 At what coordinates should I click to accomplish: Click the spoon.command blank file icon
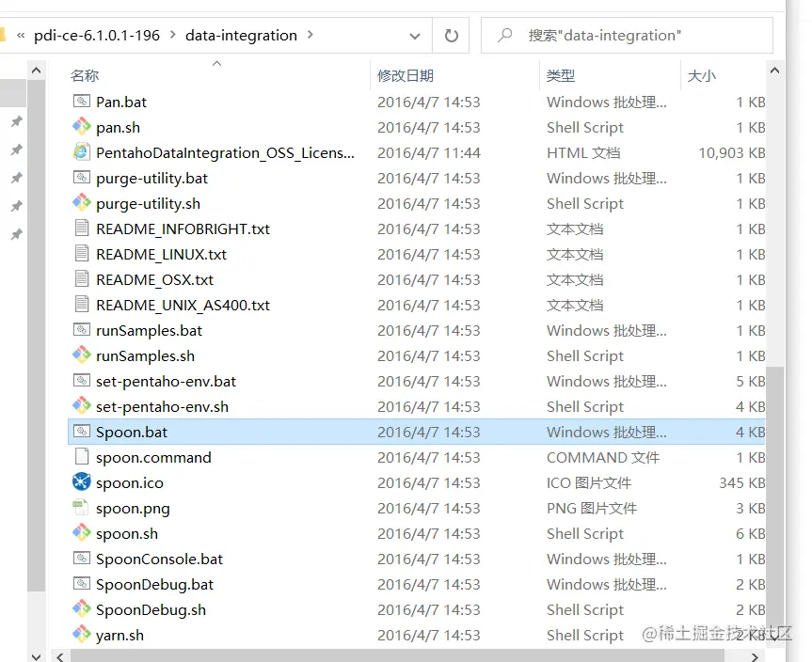[81, 456]
